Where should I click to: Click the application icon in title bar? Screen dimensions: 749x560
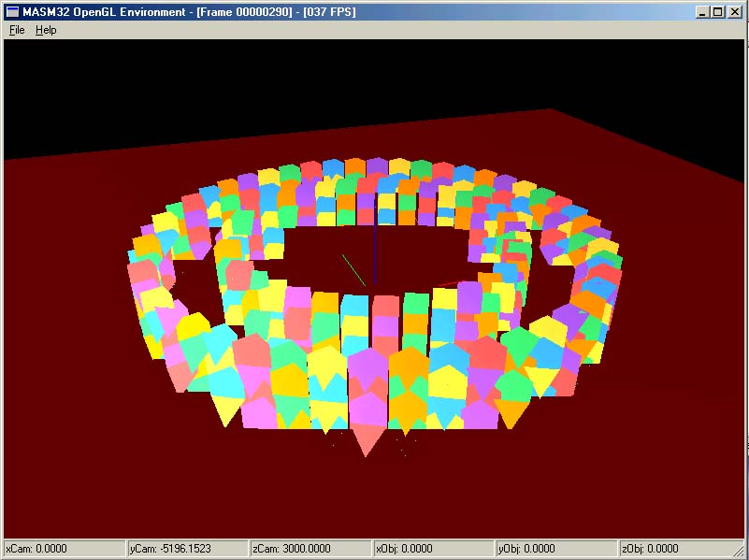(x=12, y=12)
